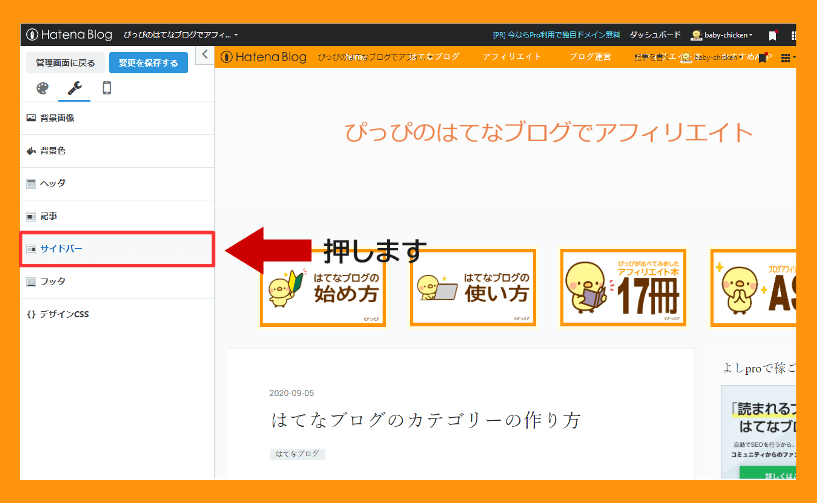Click the サイドバー layout icon
The width and height of the screenshot is (817, 503).
pyautogui.click(x=31, y=249)
